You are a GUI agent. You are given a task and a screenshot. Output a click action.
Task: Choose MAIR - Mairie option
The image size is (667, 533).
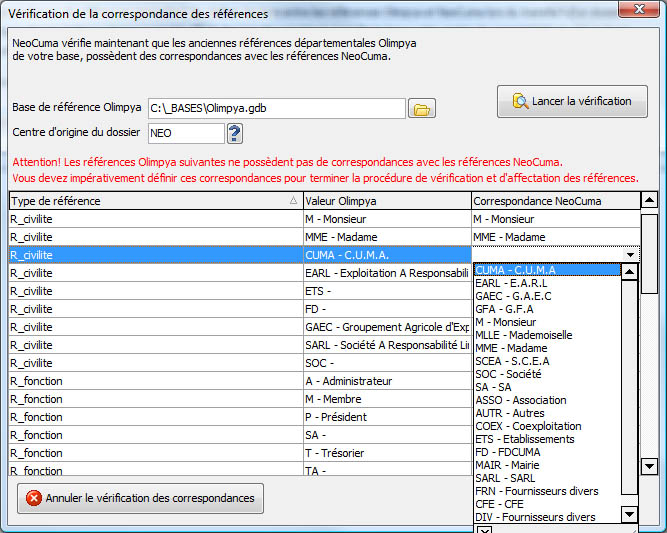click(x=547, y=465)
